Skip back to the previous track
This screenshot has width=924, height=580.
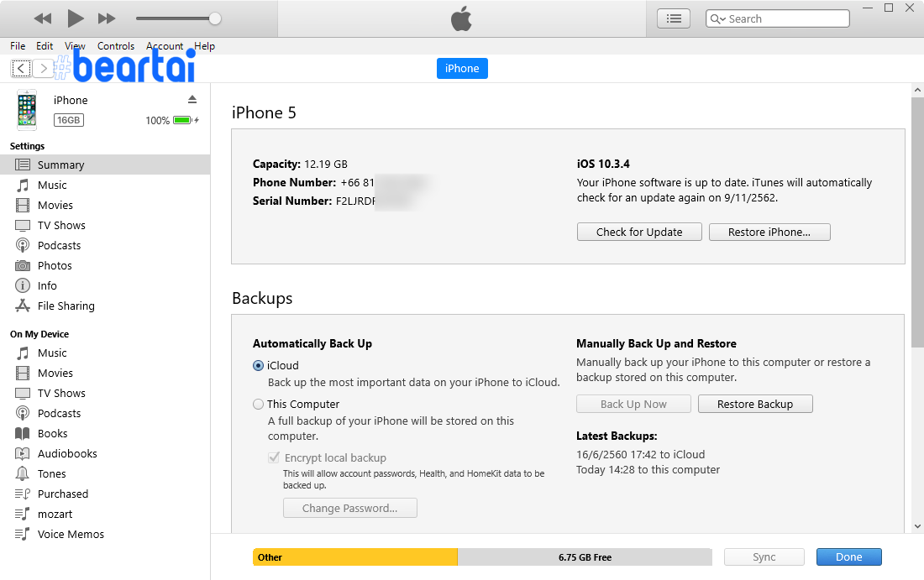click(43, 18)
